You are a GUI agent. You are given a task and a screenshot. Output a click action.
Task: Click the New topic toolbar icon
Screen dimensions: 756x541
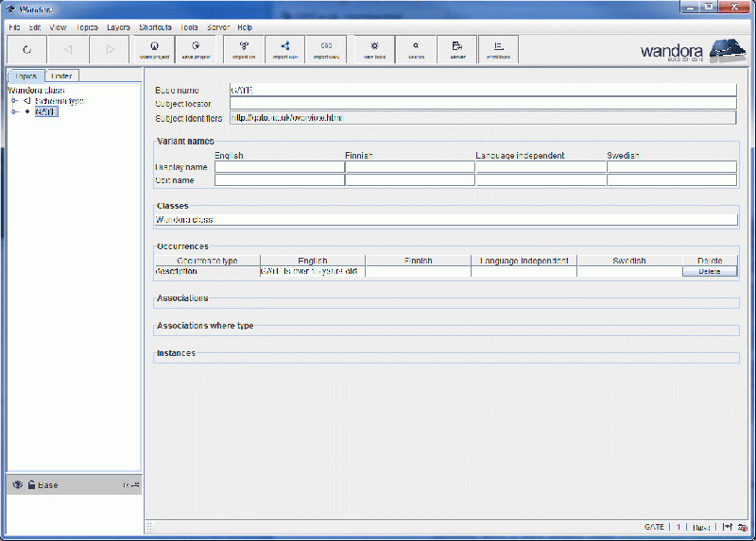click(x=374, y=48)
